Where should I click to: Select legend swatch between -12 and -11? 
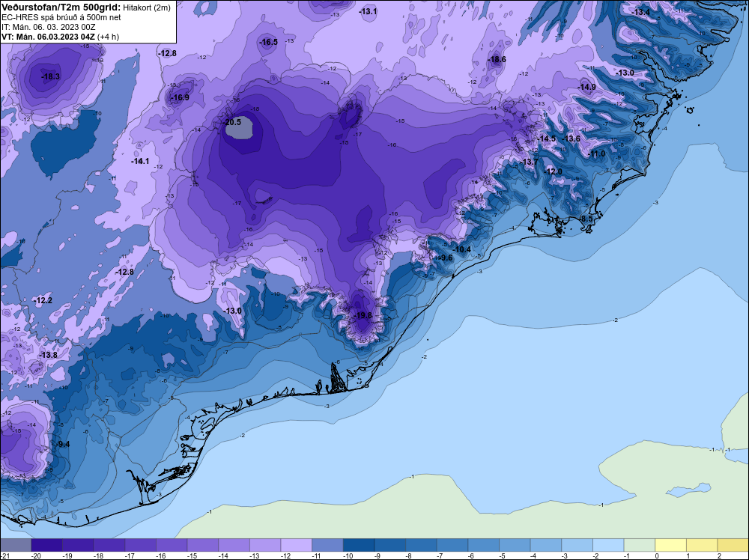(296, 545)
